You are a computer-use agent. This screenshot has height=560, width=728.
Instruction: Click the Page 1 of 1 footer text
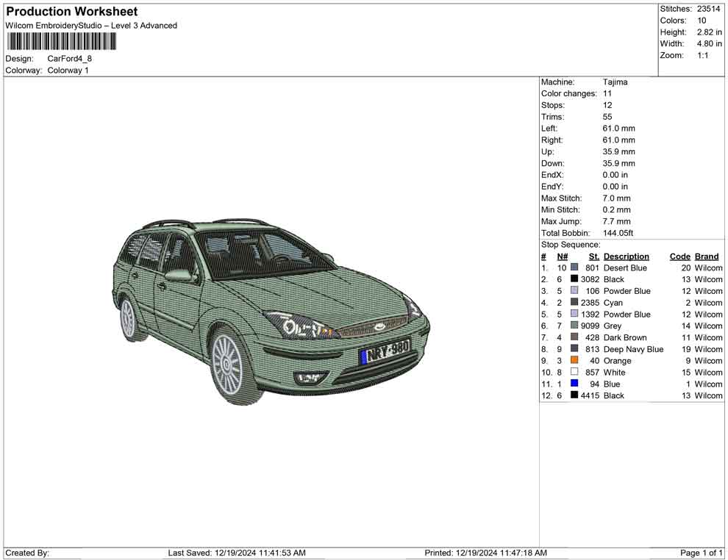point(702,553)
